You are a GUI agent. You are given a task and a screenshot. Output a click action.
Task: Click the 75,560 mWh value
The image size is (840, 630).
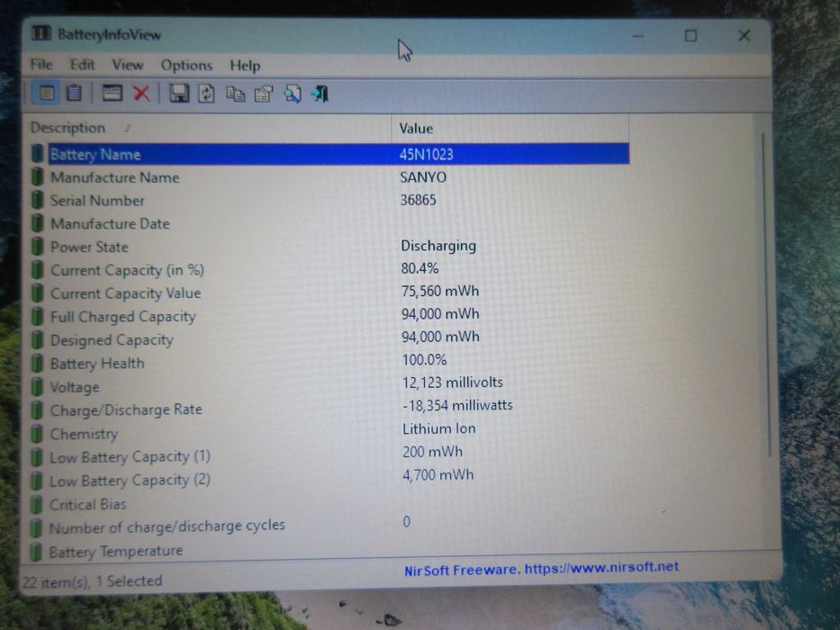(440, 291)
